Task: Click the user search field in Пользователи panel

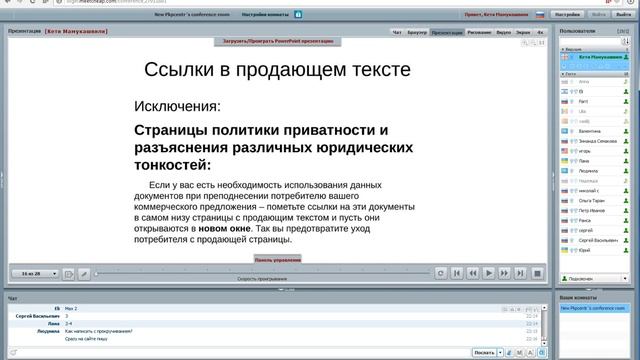Action: 590,41
